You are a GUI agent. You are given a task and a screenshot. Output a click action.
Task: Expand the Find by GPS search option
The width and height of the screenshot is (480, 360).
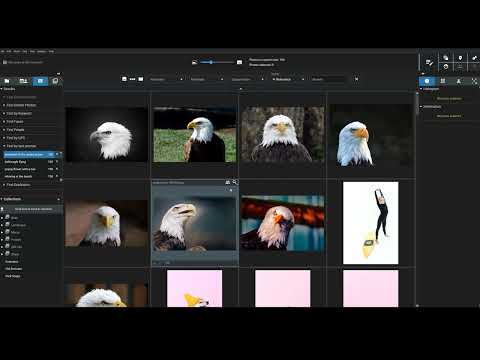click(16, 138)
